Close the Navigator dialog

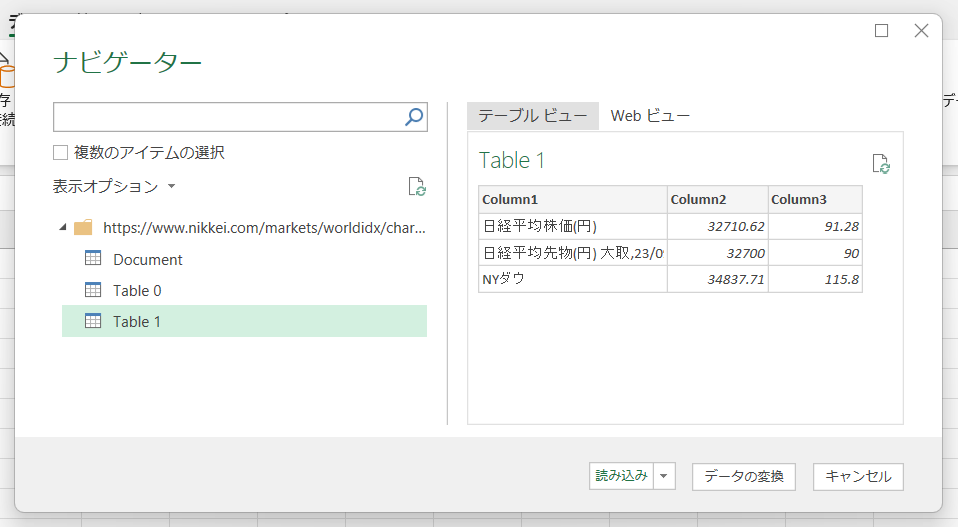pos(922,31)
